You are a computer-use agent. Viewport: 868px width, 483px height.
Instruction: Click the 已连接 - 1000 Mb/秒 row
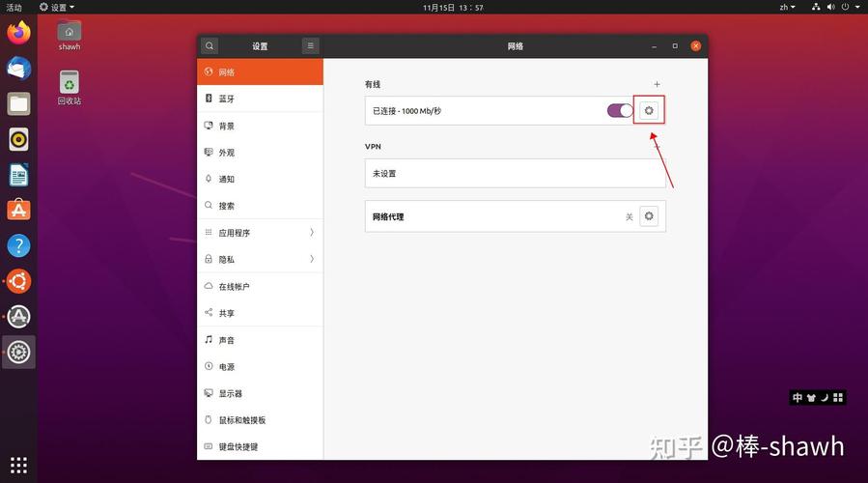[515, 110]
